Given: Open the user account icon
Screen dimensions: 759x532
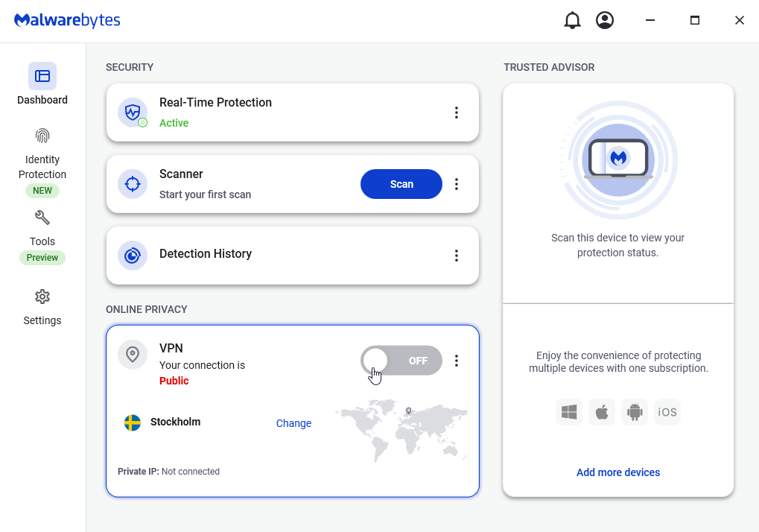Looking at the screenshot, I should (605, 20).
